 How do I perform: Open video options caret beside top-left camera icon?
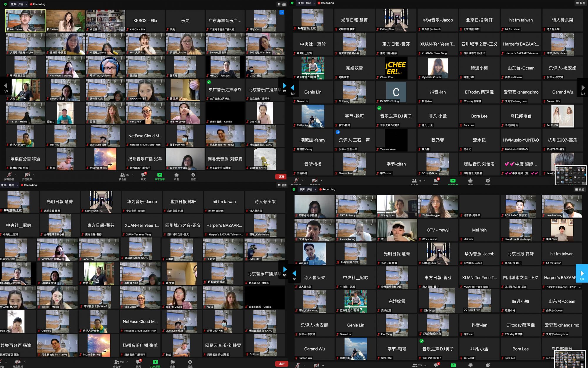[x=34, y=175]
